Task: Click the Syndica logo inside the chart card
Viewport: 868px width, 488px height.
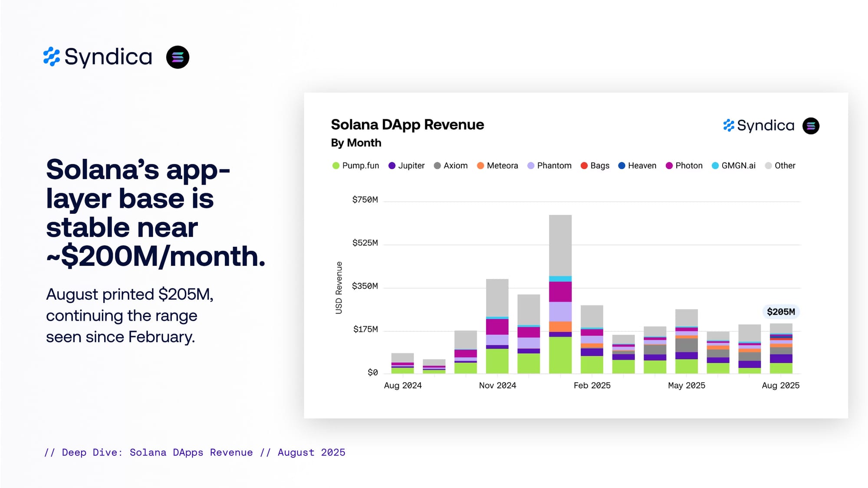Action: pyautogui.click(x=759, y=126)
